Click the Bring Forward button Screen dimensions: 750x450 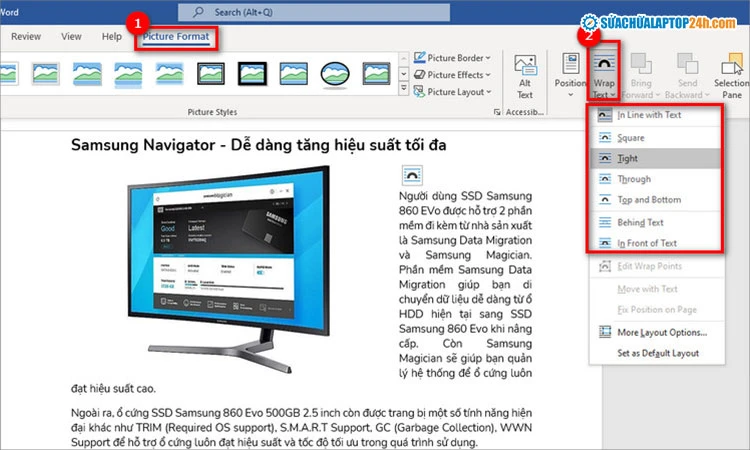pyautogui.click(x=641, y=77)
